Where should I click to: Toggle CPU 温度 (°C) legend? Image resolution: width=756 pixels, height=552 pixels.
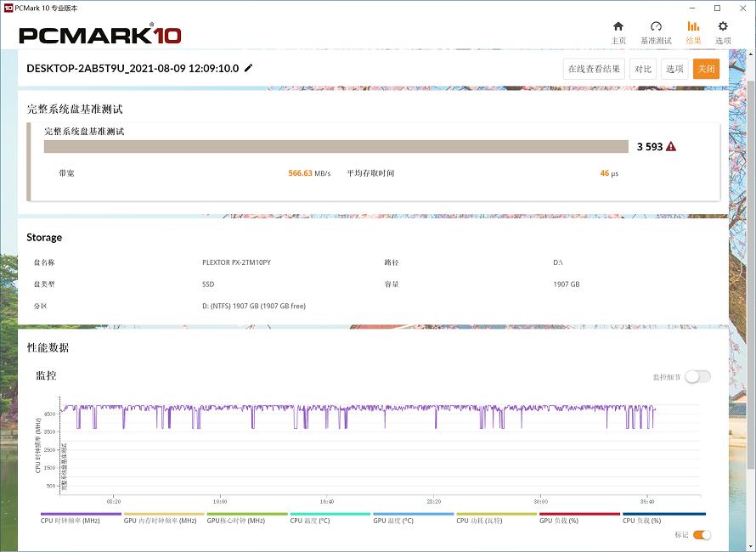pyautogui.click(x=330, y=518)
